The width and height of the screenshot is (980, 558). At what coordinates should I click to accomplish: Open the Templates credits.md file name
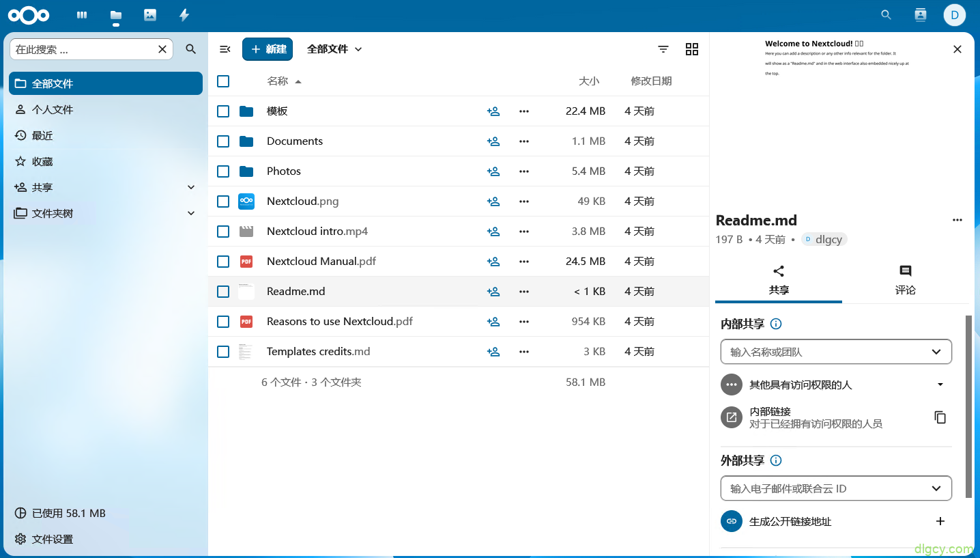coord(318,352)
